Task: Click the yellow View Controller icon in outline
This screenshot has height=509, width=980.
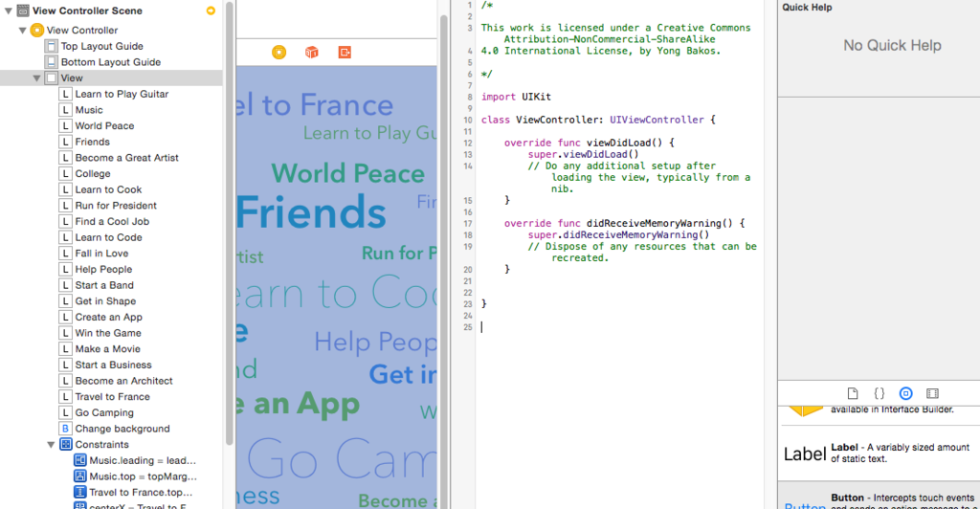Action: 37,30
